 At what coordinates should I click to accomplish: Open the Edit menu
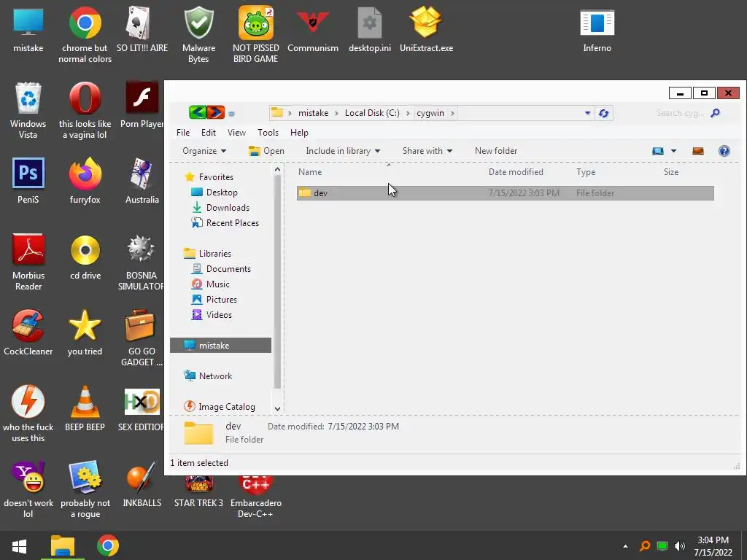point(208,133)
